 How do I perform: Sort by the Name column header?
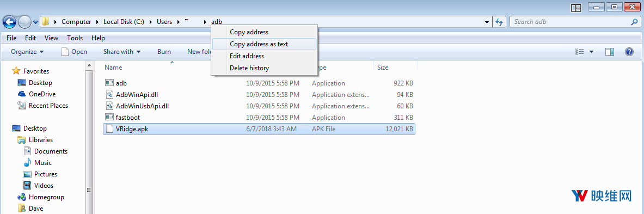pos(113,68)
